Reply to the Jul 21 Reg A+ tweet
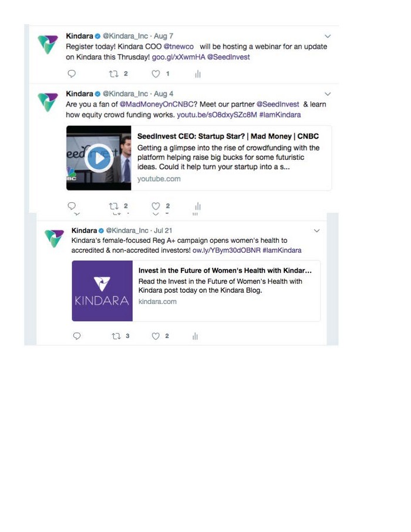This screenshot has width=411, height=532. pos(77,336)
